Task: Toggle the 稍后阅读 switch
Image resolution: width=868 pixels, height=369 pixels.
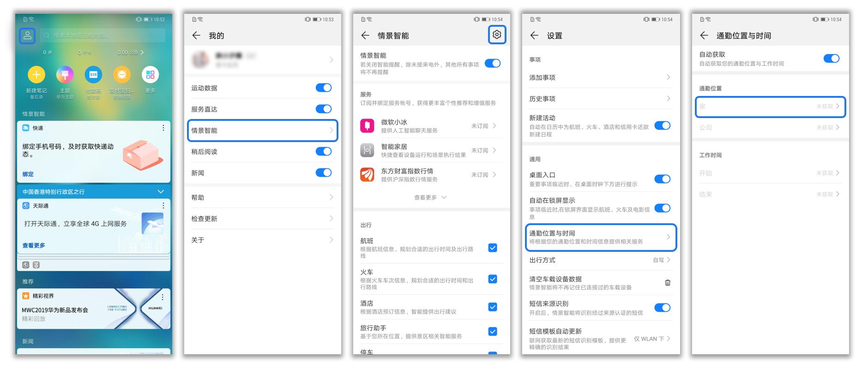Action: pyautogui.click(x=324, y=151)
